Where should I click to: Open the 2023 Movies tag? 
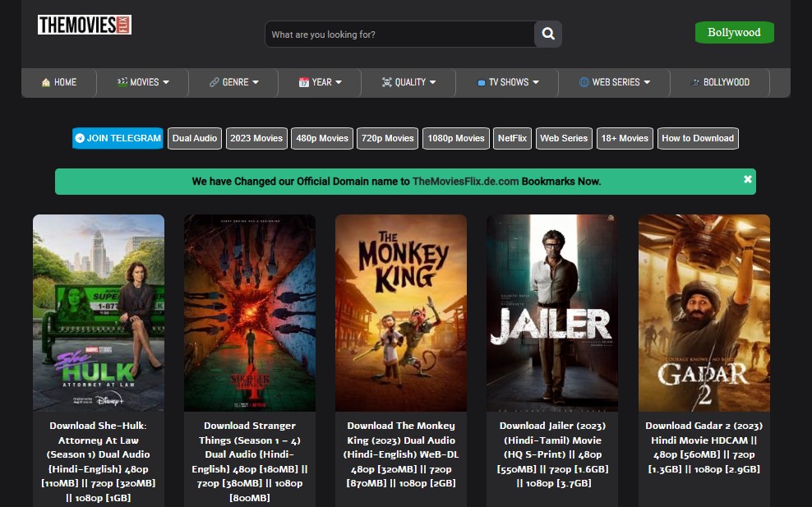click(256, 138)
